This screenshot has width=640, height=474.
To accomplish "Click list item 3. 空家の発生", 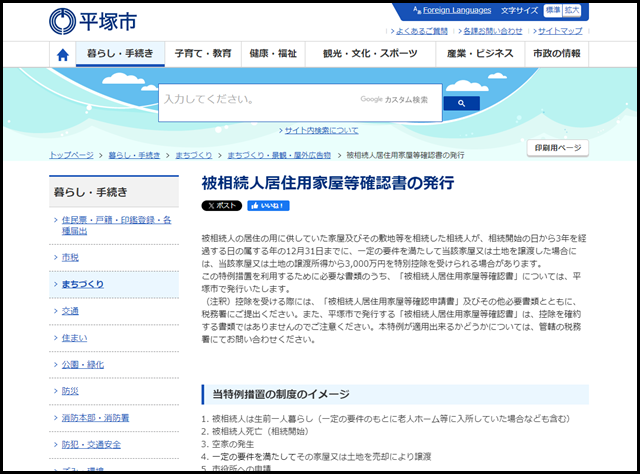I will click(x=228, y=444).
